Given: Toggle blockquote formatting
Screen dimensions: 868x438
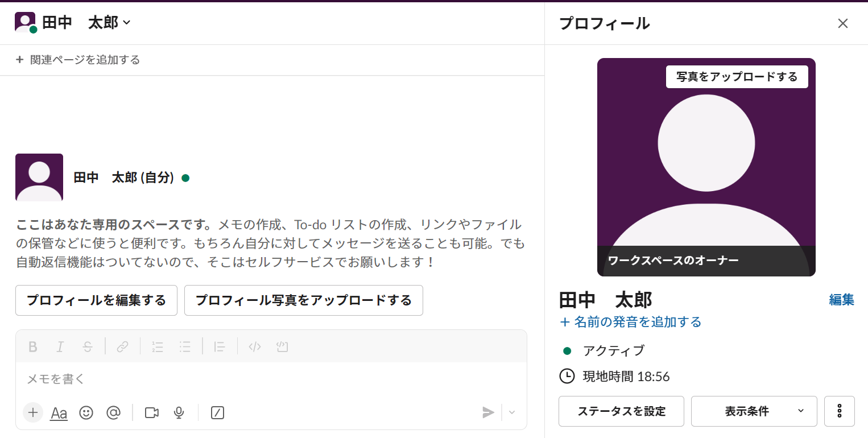Looking at the screenshot, I should [219, 346].
